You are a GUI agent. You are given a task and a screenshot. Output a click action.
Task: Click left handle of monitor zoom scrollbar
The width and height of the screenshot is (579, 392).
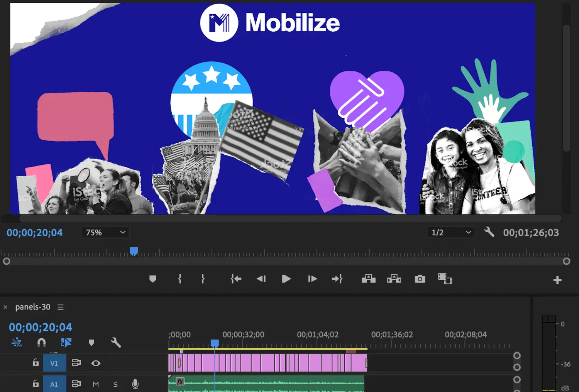tap(6, 261)
